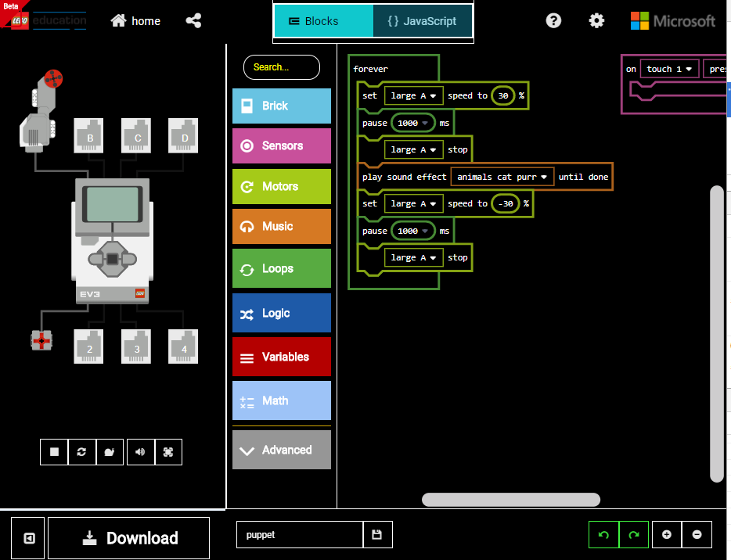Undo the last edit
Viewport: 731px width, 560px height.
tap(603, 534)
